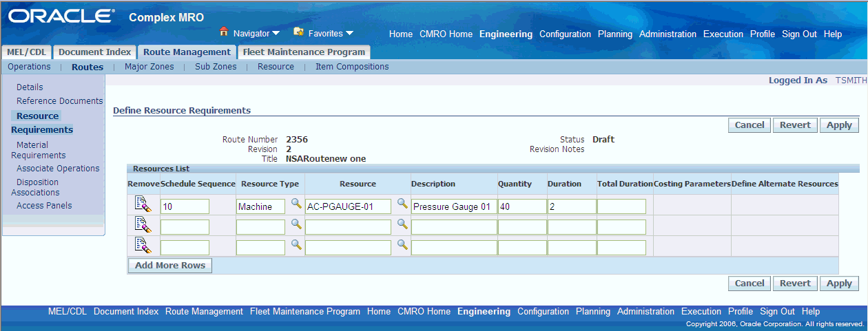Click the bottom Apply button
The image size is (868, 331).
click(x=839, y=284)
